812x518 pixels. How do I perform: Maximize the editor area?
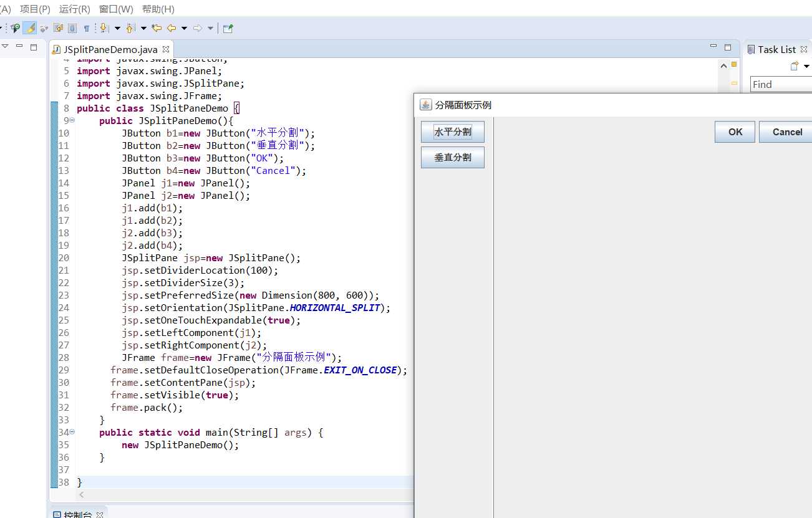point(728,47)
